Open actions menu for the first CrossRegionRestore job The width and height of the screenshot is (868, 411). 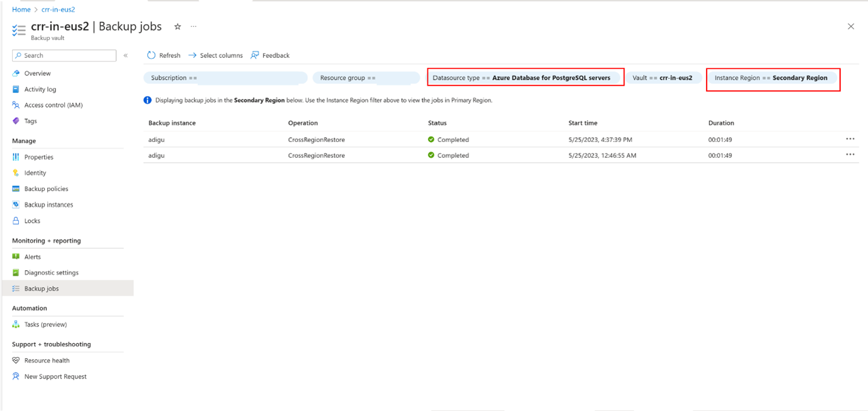(x=850, y=139)
